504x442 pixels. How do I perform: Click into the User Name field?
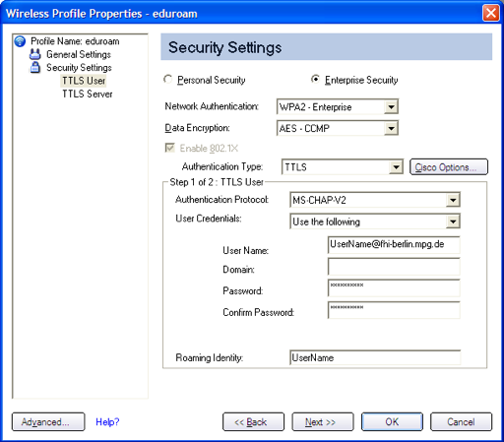394,245
